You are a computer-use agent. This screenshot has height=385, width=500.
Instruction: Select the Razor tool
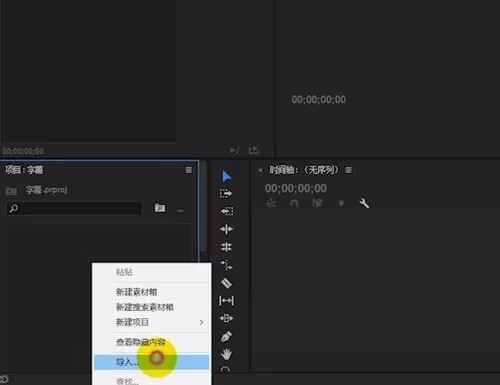226,283
